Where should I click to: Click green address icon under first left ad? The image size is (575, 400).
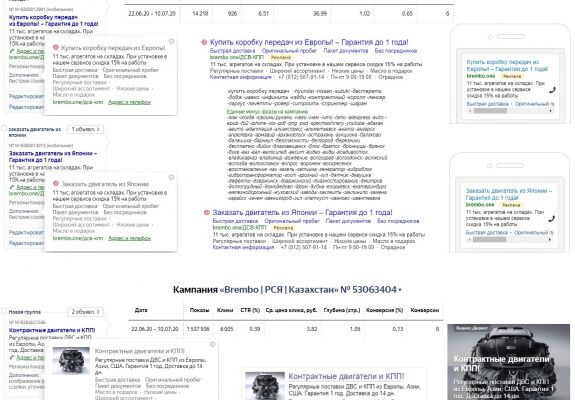tap(12, 51)
